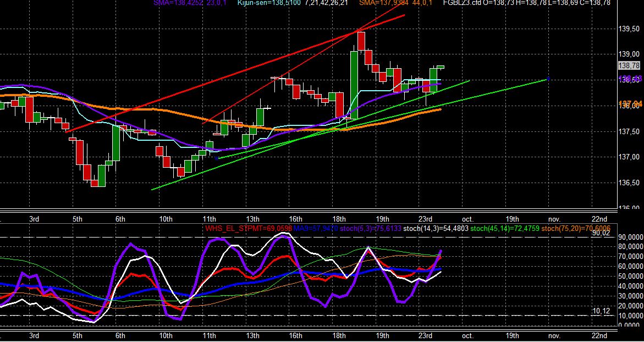The width and height of the screenshot is (644, 342).
Task: Select the blue anchor point ending the long green trendline
Action: (x=548, y=79)
